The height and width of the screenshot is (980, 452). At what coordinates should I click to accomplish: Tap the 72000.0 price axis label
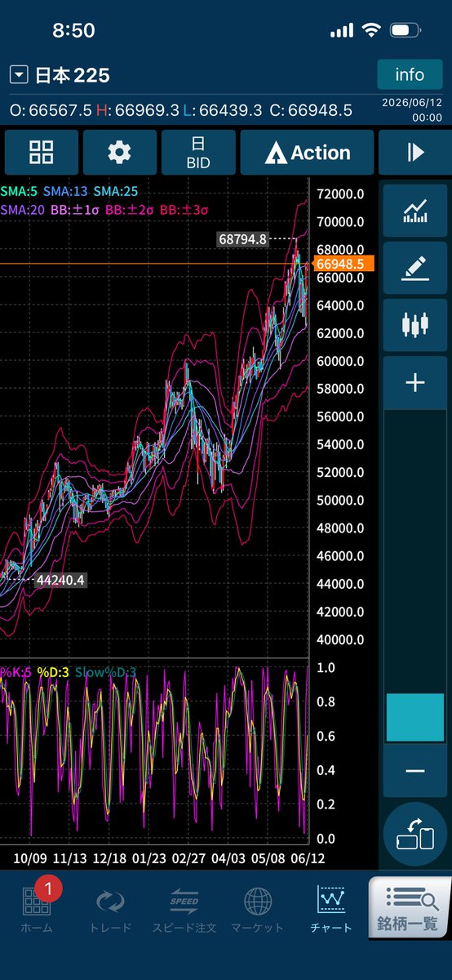click(340, 194)
